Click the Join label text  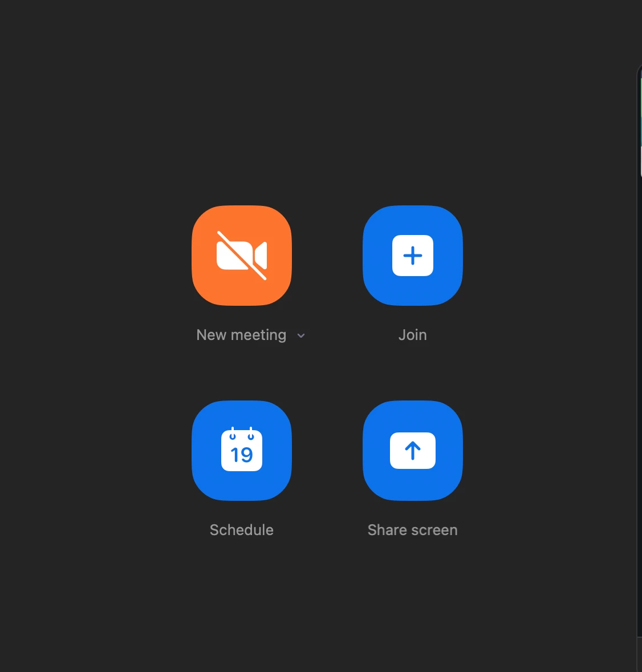pyautogui.click(x=412, y=335)
